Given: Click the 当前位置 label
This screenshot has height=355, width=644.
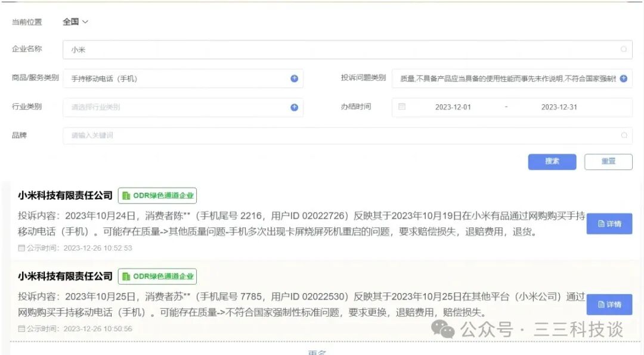Looking at the screenshot, I should (x=27, y=22).
